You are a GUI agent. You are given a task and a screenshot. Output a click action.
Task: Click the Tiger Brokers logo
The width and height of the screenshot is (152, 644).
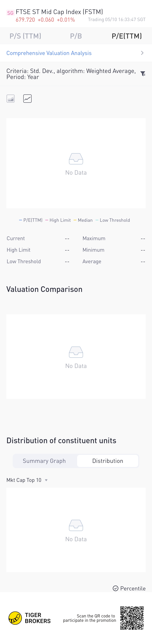(x=15, y=618)
